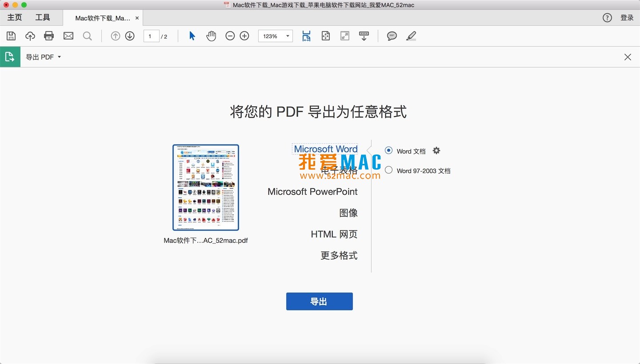640x364 pixels.
Task: Zoom in with plus icon
Action: pyautogui.click(x=244, y=36)
